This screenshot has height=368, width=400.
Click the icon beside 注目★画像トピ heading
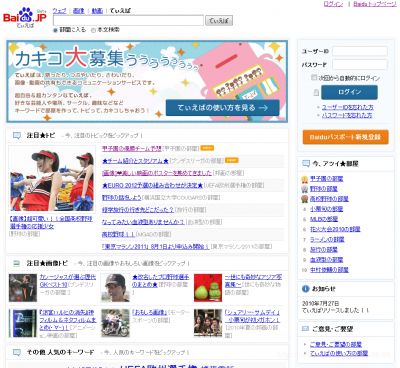click(16, 263)
